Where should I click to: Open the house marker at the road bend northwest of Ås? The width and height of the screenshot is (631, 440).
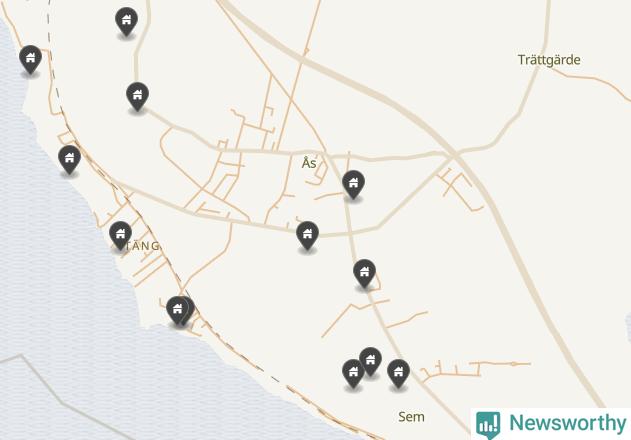pyautogui.click(x=137, y=96)
